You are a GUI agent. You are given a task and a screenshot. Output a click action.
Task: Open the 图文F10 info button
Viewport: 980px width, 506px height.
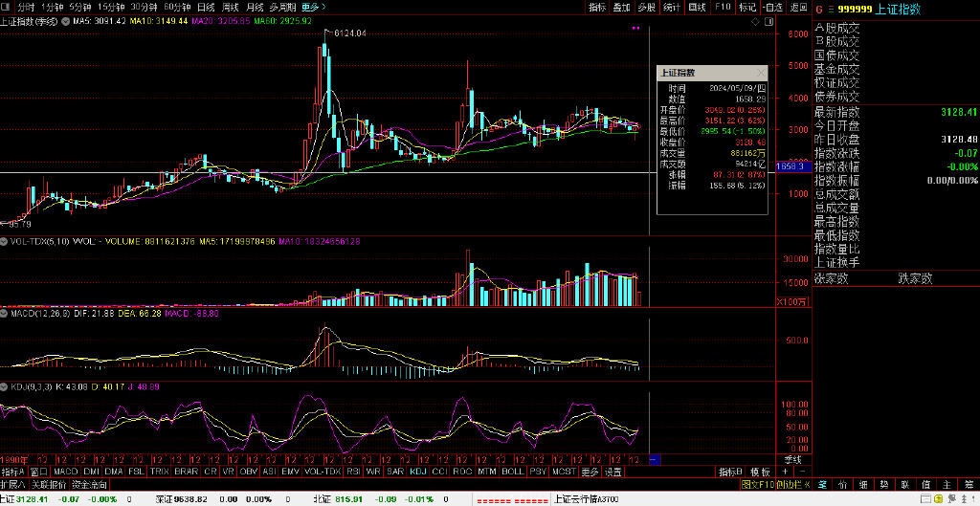pos(758,484)
